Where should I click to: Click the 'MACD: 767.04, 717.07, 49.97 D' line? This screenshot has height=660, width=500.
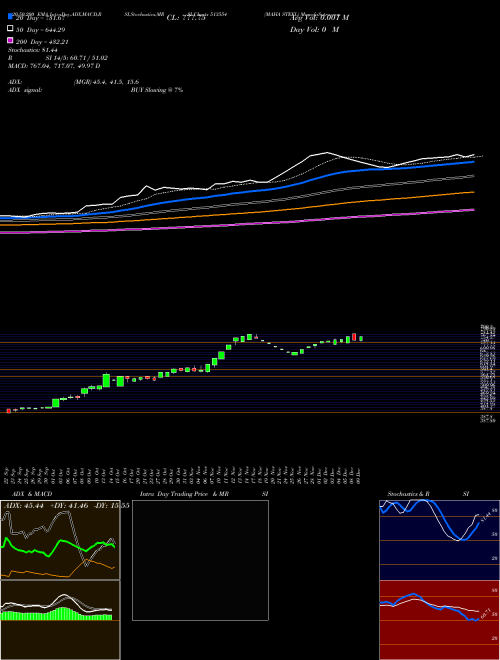[x=54, y=66]
